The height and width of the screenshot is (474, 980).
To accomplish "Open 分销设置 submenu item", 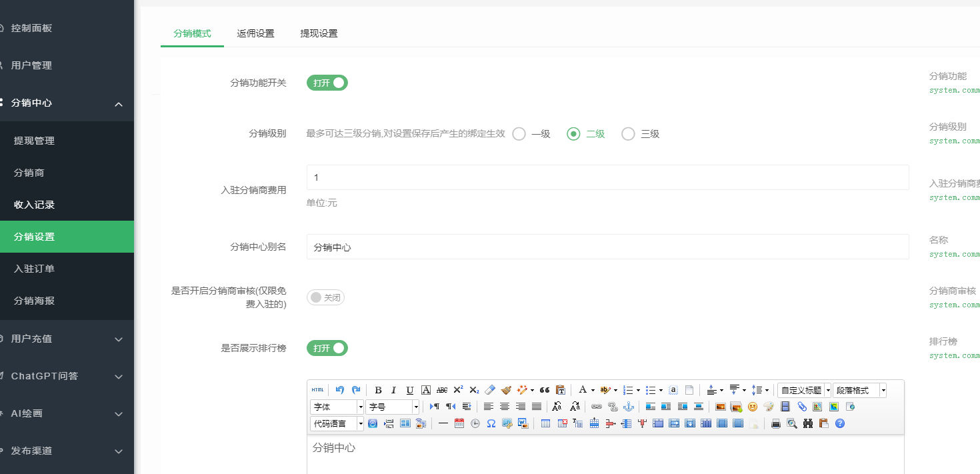I will (x=67, y=237).
